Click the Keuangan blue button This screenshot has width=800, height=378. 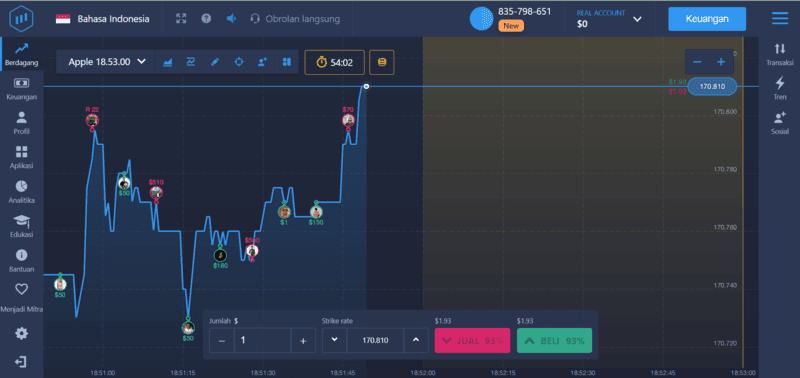pos(707,19)
